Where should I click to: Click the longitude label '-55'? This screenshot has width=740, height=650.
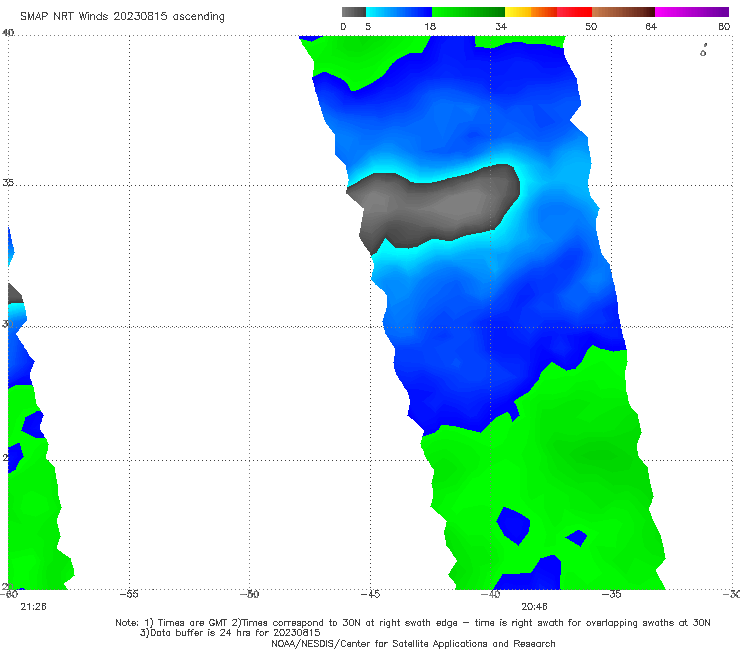coord(129,594)
